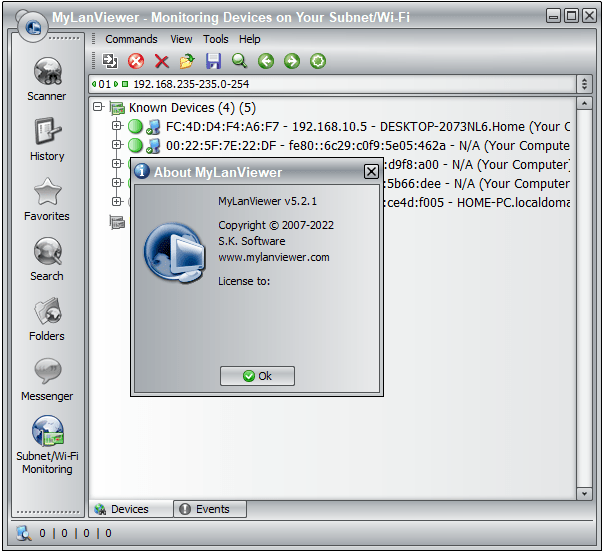Click the right arrow beside 01 range index
Screen dimensions: 604x554
tap(116, 84)
